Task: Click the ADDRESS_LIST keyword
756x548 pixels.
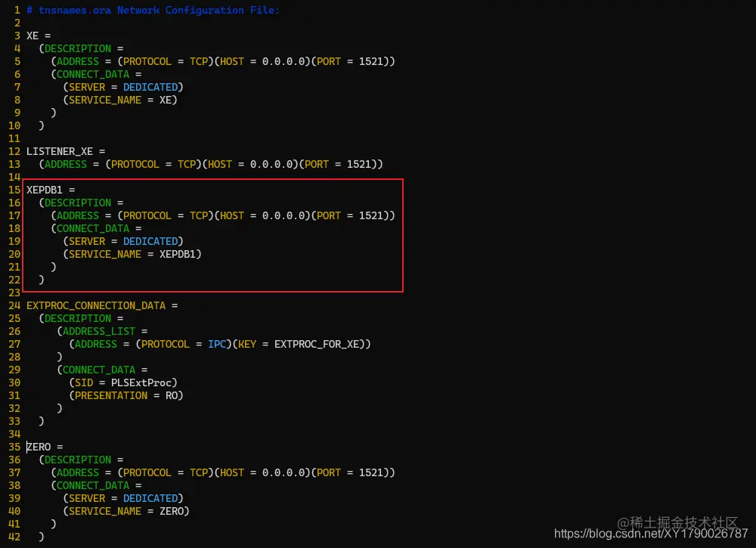Action: pyautogui.click(x=99, y=332)
